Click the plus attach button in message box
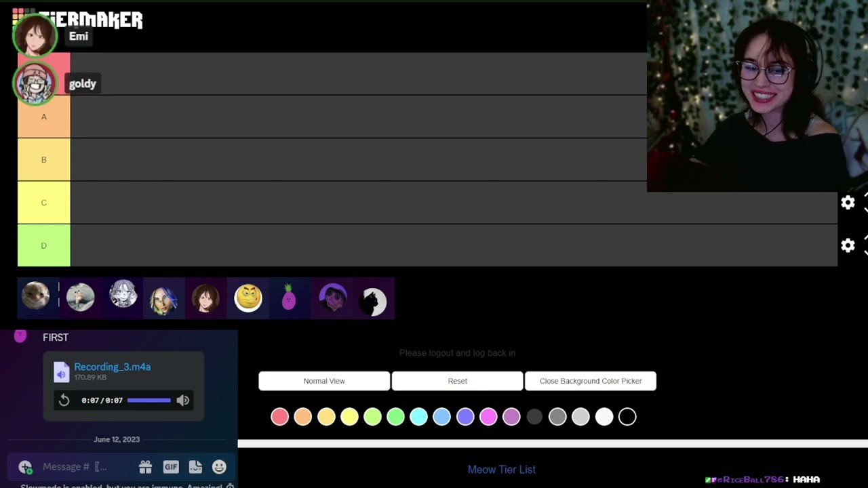The image size is (868, 488). click(25, 466)
